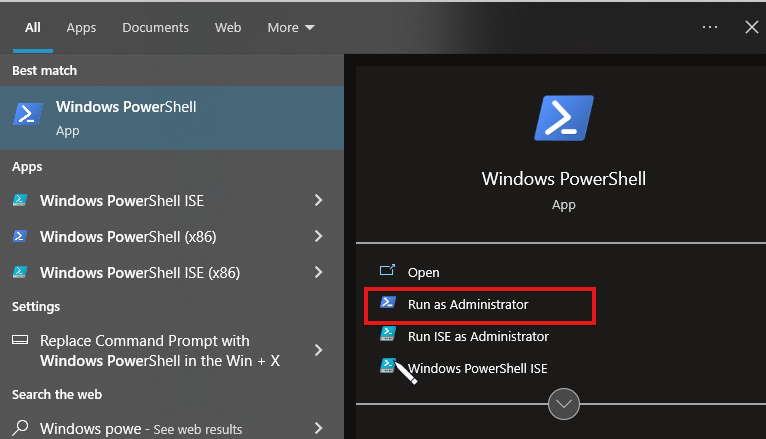Click the Windows PowerShell ISE (x86) icon
This screenshot has height=439, width=766.
point(20,272)
